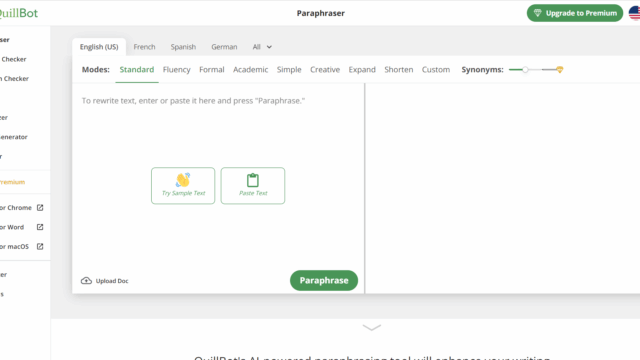Screen dimensions: 640x360
Task: Switch to the Spanish language tab
Action: click(183, 47)
